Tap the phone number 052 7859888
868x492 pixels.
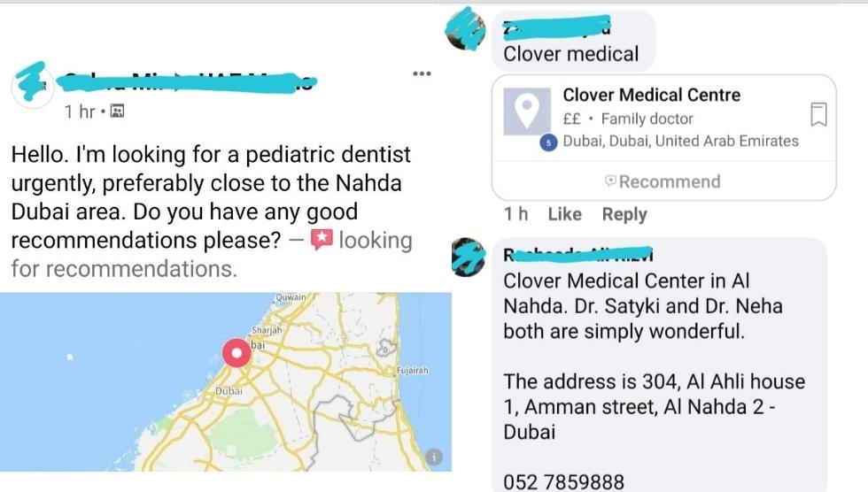[563, 482]
